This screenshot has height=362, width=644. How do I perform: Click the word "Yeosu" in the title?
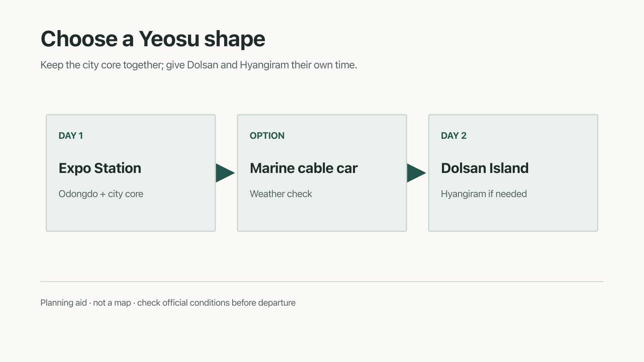coord(169,39)
